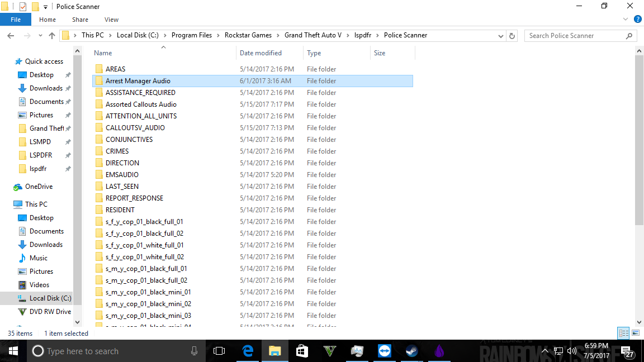Select the Arrest Manager Audio folder
Viewport: 644px width, 362px height.
(x=253, y=81)
